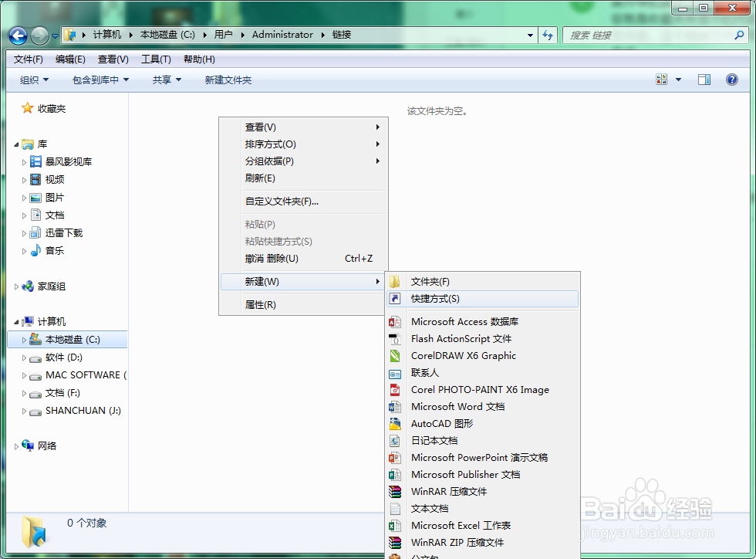Select 文本文档 in the New submenu
Image resolution: width=756 pixels, height=559 pixels.
pyautogui.click(x=483, y=508)
